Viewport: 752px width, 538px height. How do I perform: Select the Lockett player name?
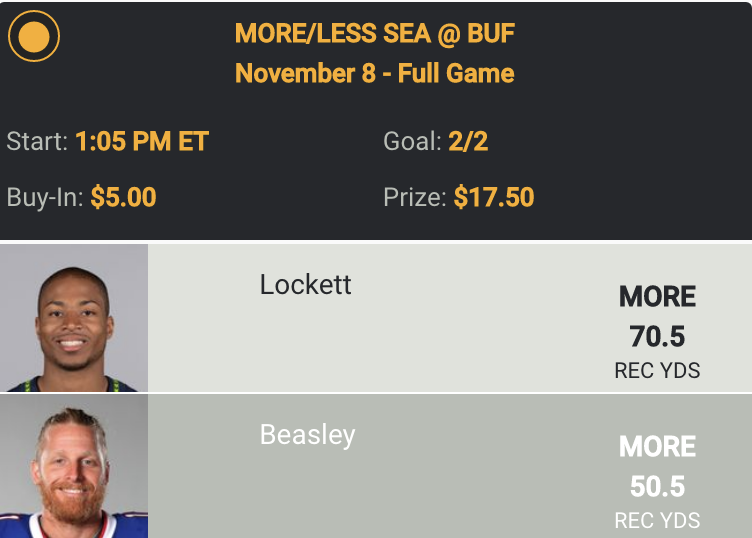coord(305,285)
